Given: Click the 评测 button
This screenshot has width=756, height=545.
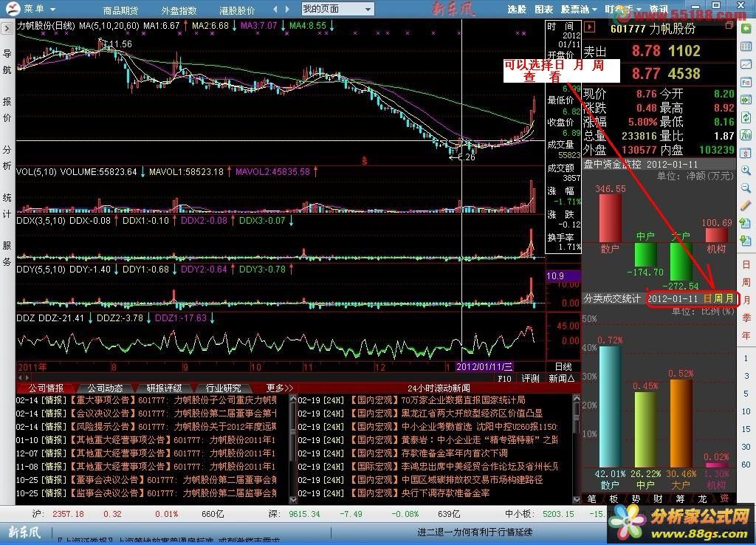Looking at the screenshot, I should (530, 379).
